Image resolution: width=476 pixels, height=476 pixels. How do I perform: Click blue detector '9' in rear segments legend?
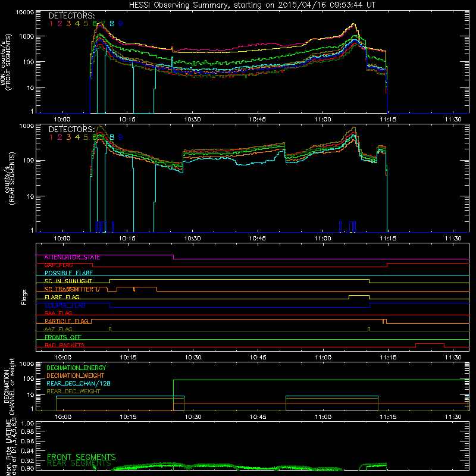click(121, 137)
